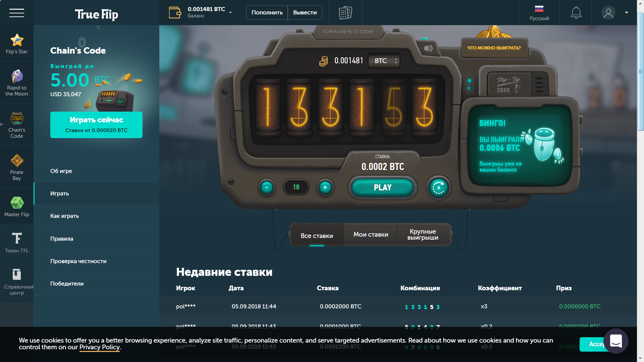Click the bet multiplier field showing 10

[x=296, y=187]
